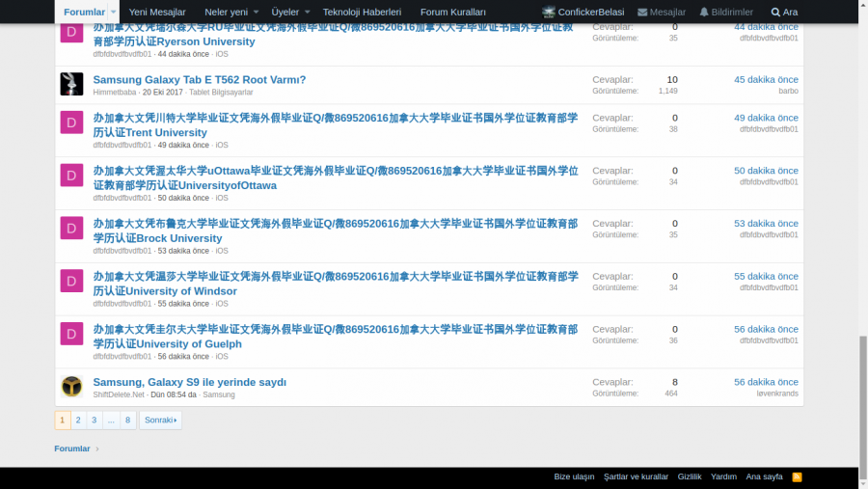The image size is (868, 489).
Task: Expand the Üyeler dropdown arrow
Action: tap(308, 12)
